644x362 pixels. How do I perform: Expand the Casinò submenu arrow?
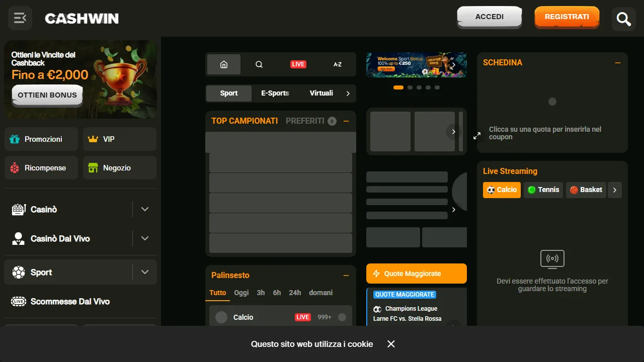[x=145, y=209]
